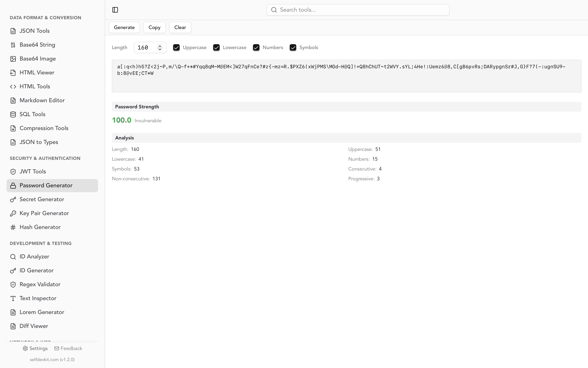Copy the generated password
This screenshot has height=368, width=588.
(155, 27)
